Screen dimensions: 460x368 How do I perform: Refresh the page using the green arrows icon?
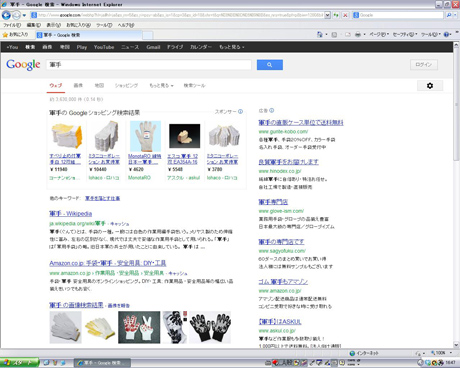pyautogui.click(x=336, y=15)
